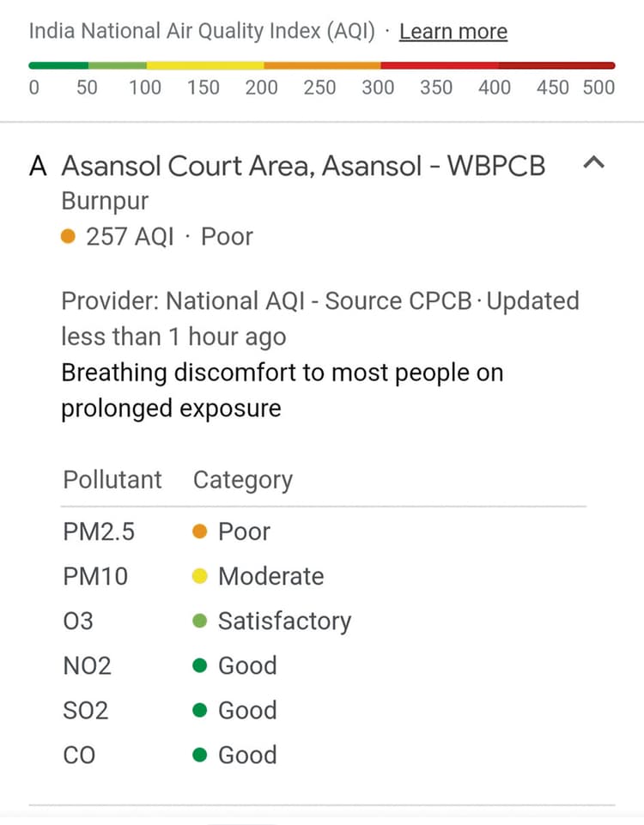The width and height of the screenshot is (644, 825).
Task: Click the dark red segment of AQI scale
Action: point(556,65)
